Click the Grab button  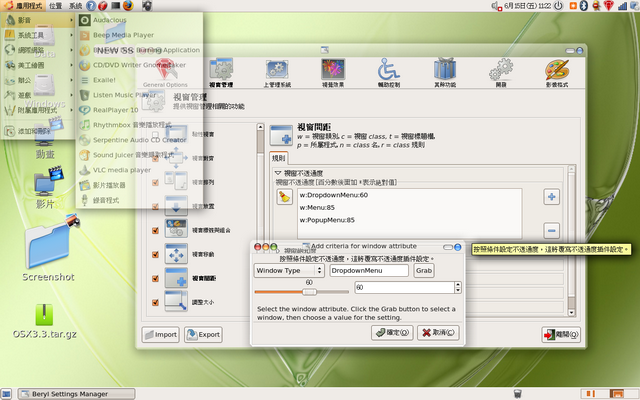point(424,270)
